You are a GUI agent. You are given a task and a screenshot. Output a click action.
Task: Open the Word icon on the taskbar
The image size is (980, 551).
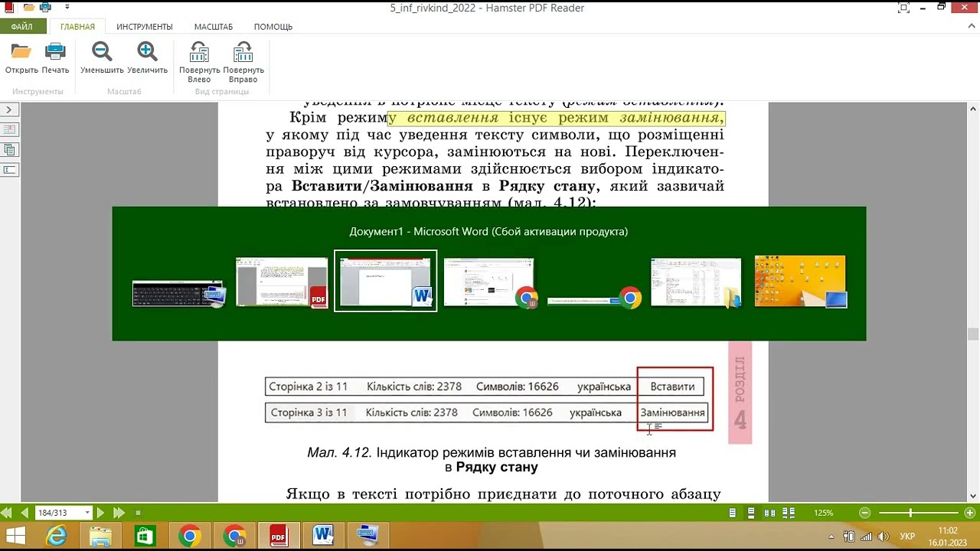pos(323,536)
